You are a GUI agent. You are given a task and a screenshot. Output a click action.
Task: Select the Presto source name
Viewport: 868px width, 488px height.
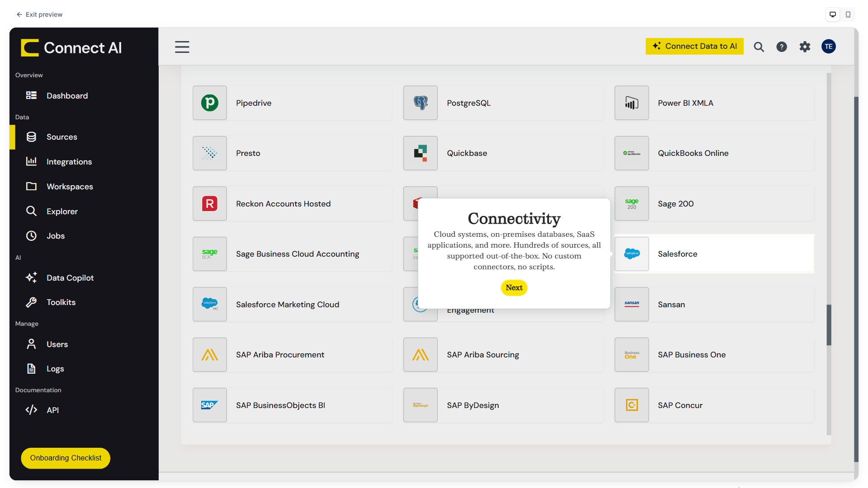pos(248,153)
